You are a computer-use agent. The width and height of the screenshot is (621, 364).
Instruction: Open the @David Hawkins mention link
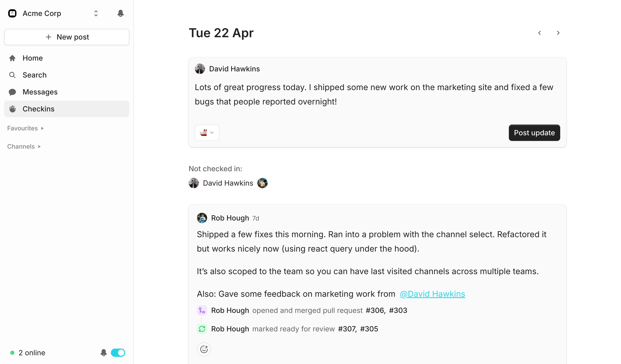pyautogui.click(x=432, y=294)
